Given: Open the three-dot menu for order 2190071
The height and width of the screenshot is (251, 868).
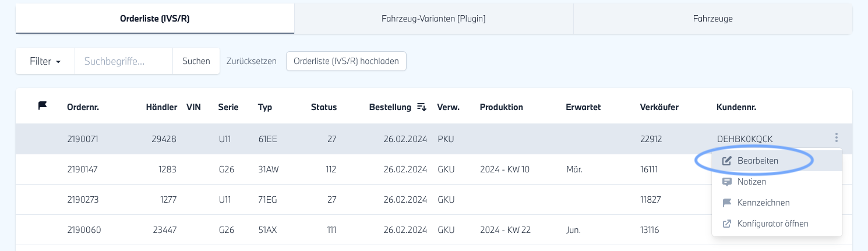Looking at the screenshot, I should pyautogui.click(x=837, y=138).
